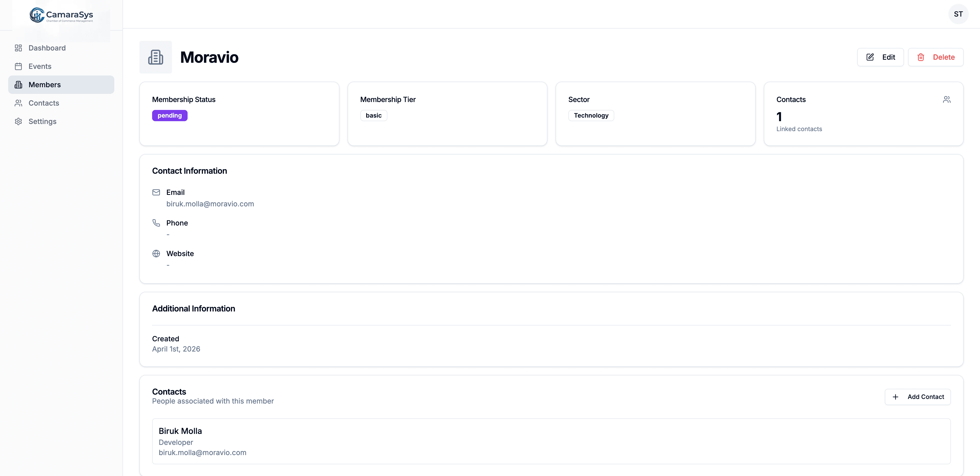The width and height of the screenshot is (980, 476).
Task: Select the basic membership tier badge
Action: 374,115
